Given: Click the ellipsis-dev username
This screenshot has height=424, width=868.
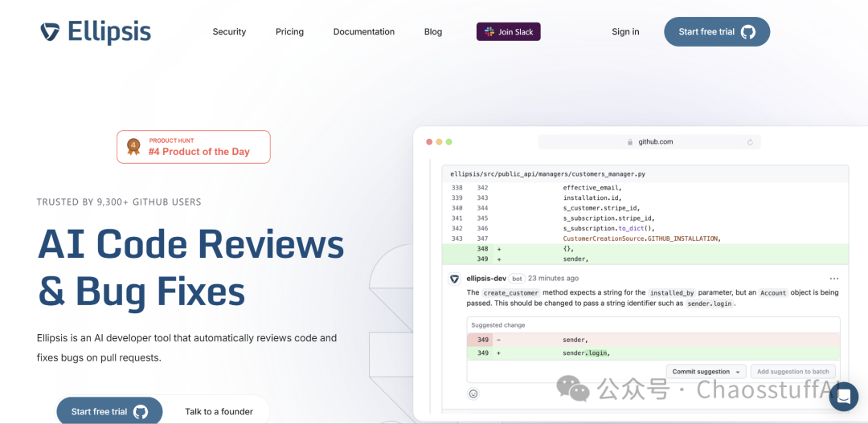Looking at the screenshot, I should (x=486, y=278).
